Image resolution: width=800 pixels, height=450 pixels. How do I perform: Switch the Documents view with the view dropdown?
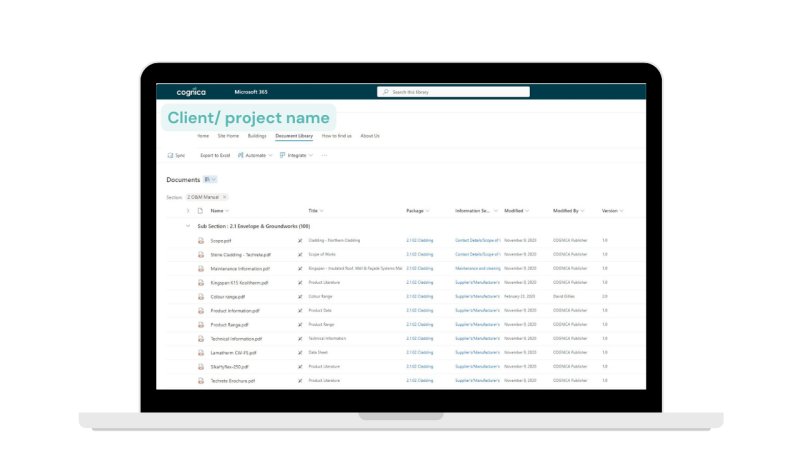click(210, 179)
